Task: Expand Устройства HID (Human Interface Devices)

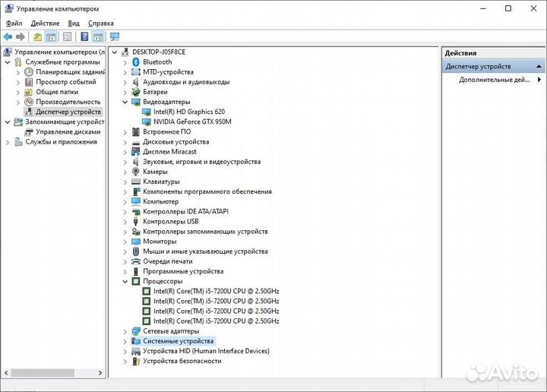Action: pos(125,352)
